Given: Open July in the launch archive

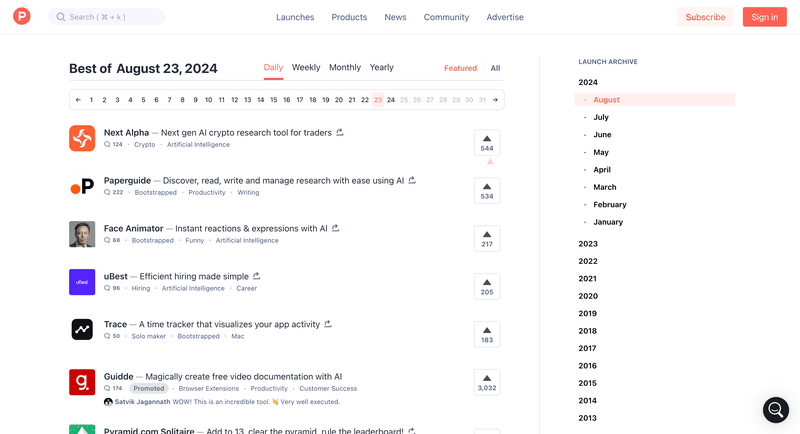Looking at the screenshot, I should (601, 117).
